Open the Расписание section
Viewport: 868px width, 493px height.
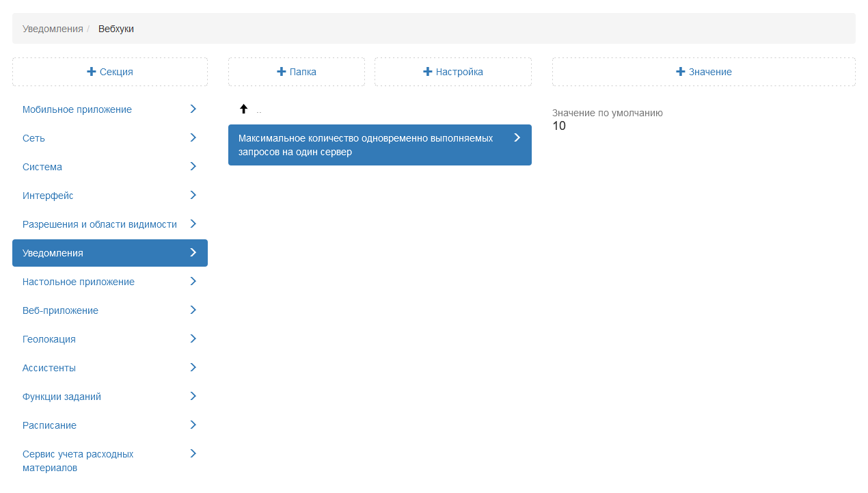pos(49,425)
